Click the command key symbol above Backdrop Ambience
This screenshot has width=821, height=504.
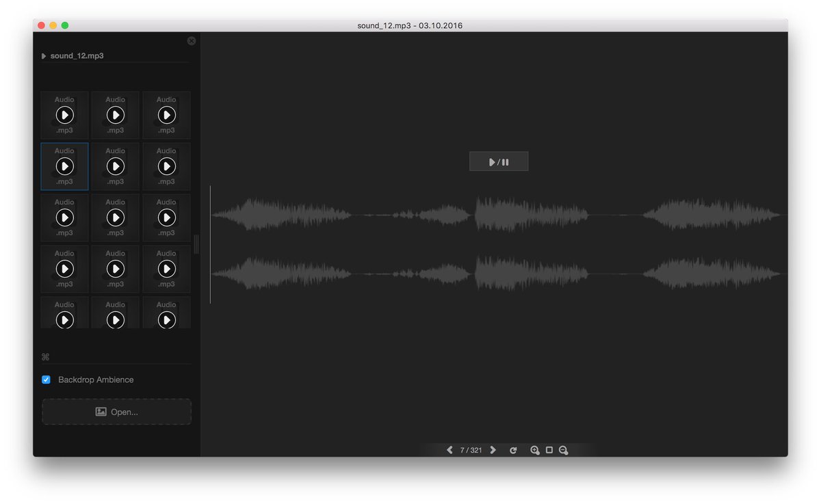(45, 356)
